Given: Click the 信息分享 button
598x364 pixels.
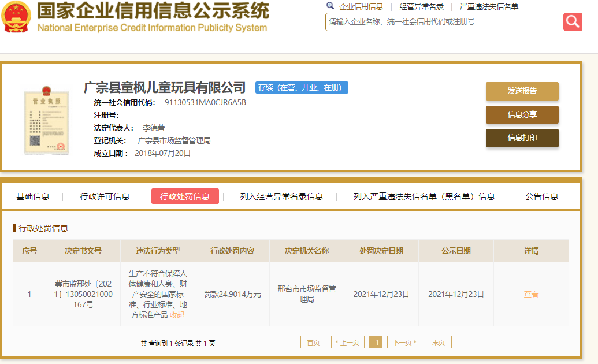Looking at the screenshot, I should (522, 114).
